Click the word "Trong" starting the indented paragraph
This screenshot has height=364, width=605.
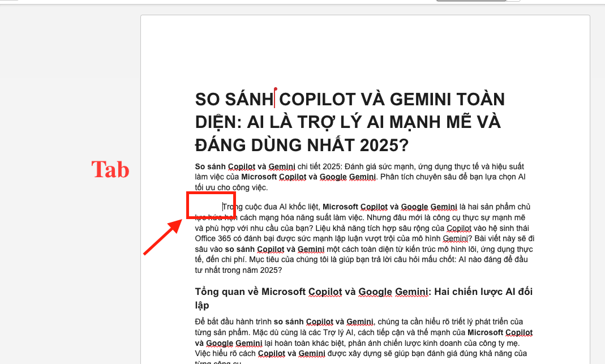233,207
